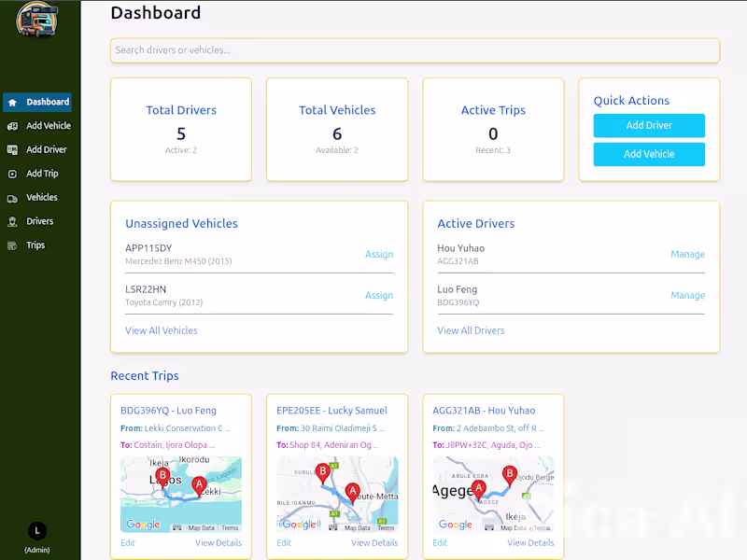The image size is (747, 560).
Task: Assign the LSR22HN vehicle
Action: tap(379, 295)
